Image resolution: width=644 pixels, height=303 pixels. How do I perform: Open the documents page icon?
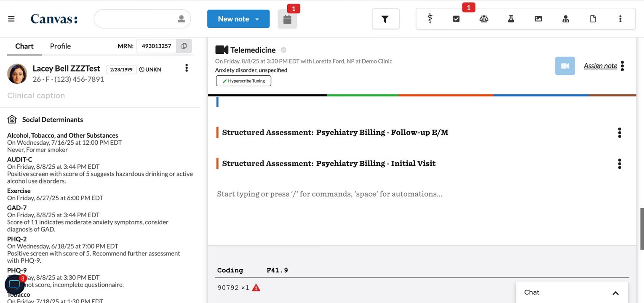click(x=593, y=19)
